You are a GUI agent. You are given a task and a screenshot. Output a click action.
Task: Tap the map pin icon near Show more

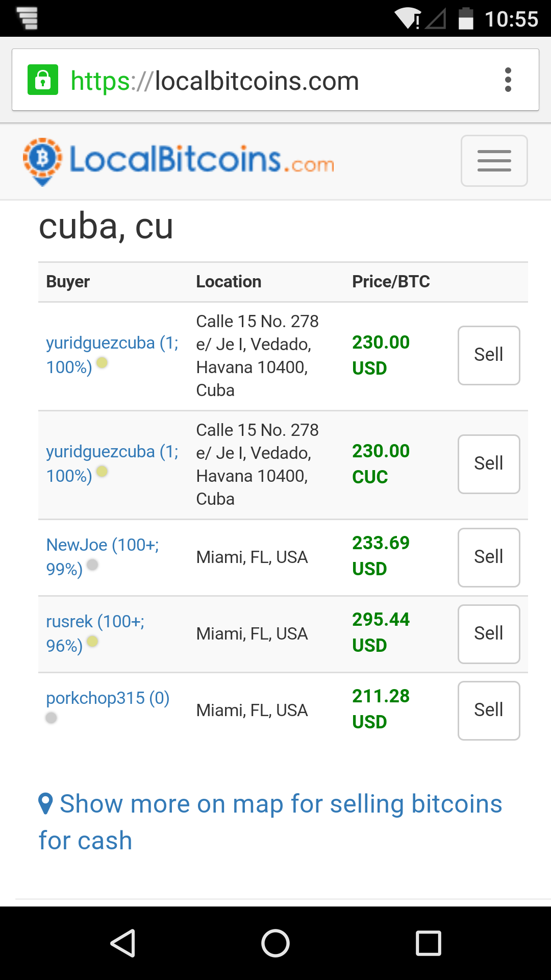(45, 804)
